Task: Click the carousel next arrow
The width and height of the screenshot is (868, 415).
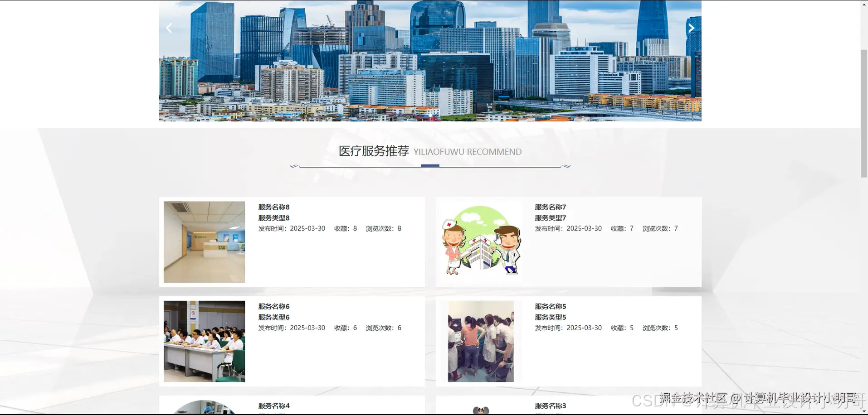Action: click(691, 28)
